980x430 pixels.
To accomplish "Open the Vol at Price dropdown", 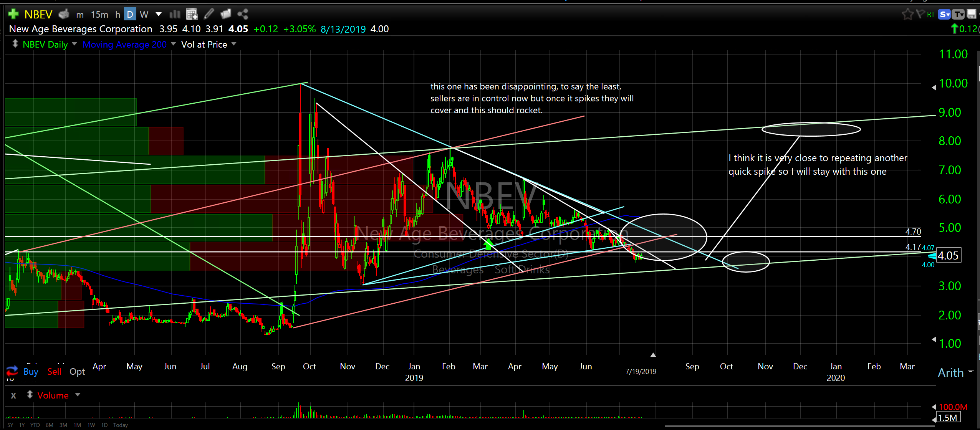I will pos(233,44).
